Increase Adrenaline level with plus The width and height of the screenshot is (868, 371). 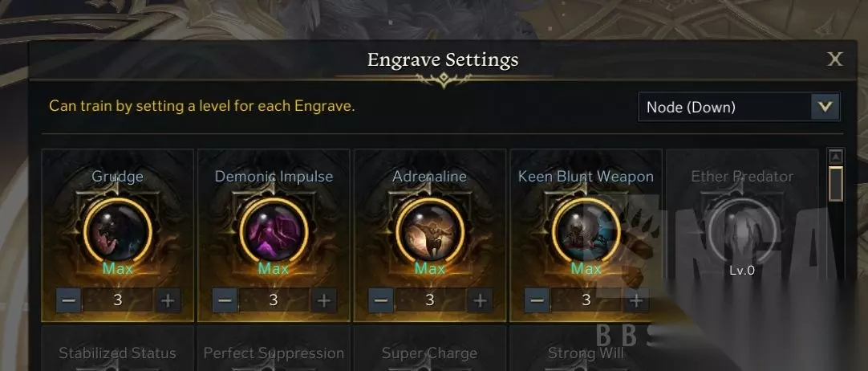(480, 300)
